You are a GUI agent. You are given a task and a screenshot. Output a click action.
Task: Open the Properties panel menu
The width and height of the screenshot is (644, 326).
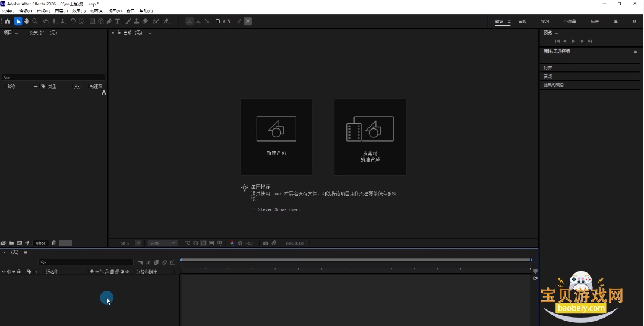coord(635,52)
